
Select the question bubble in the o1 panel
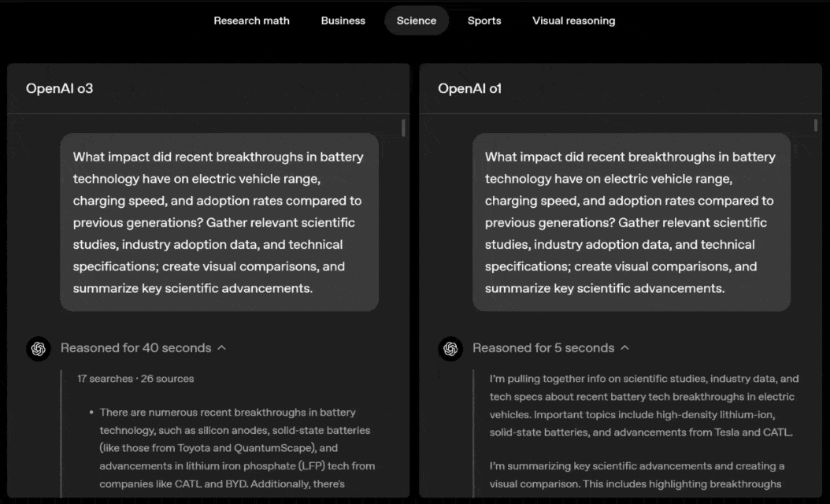(x=631, y=222)
